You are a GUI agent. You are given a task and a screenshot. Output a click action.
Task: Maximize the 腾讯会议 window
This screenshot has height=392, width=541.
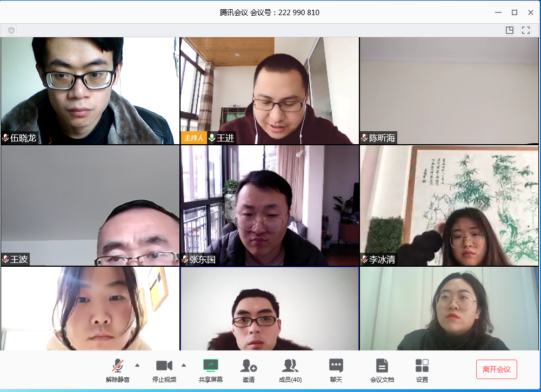point(515,12)
